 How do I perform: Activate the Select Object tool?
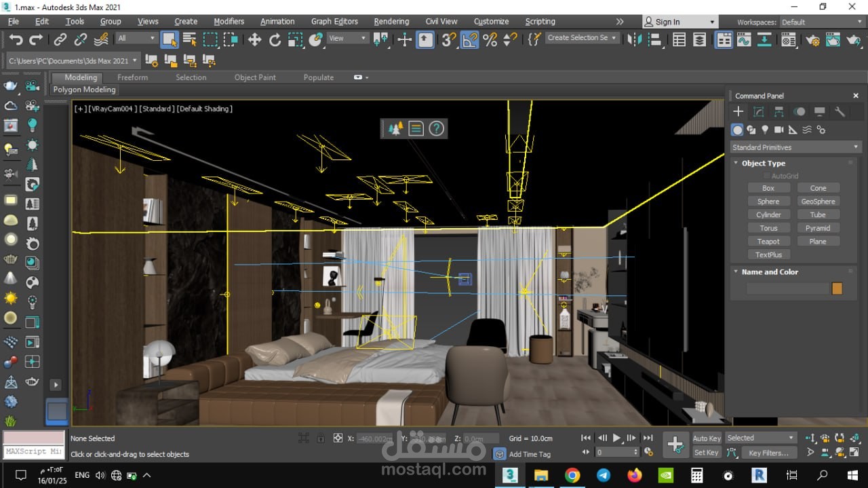pos(170,39)
